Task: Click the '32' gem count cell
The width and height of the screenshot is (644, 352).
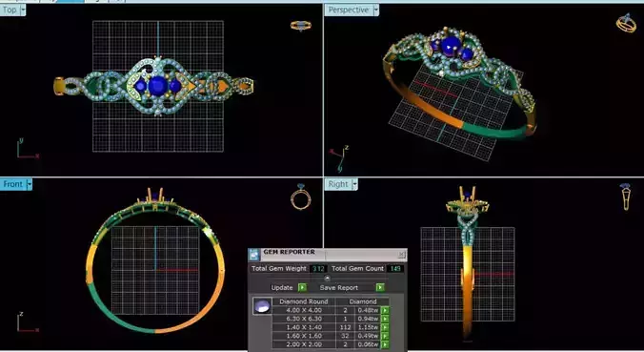Action: [345, 336]
